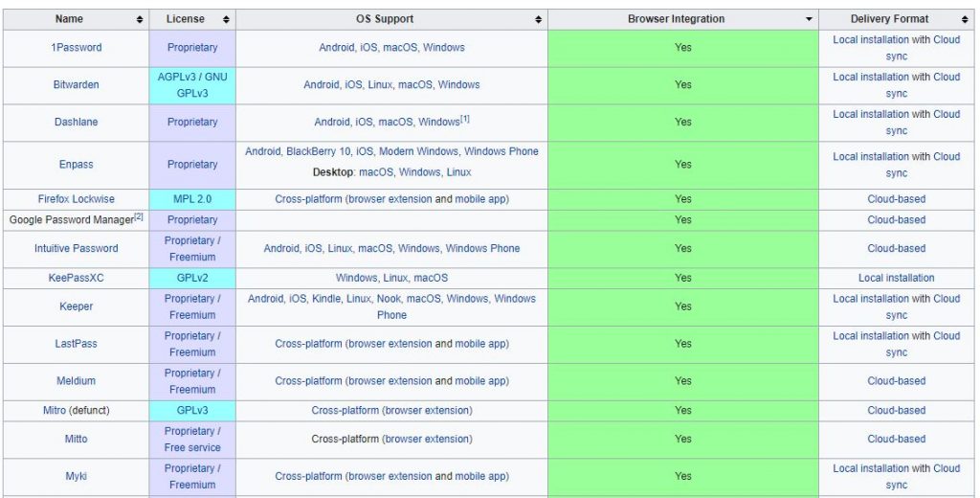This screenshot has width=980, height=498.
Task: Open footnote 1 in the Dashlane row
Action: coord(465,119)
